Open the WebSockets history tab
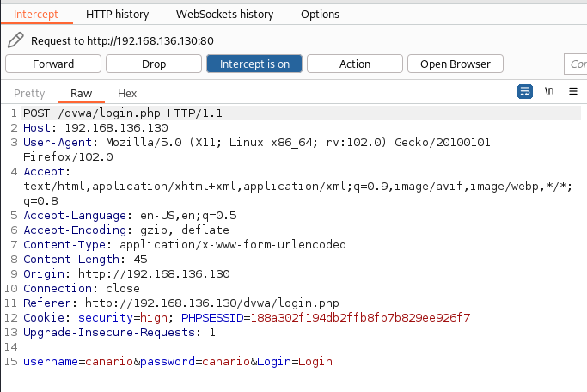 coord(224,15)
